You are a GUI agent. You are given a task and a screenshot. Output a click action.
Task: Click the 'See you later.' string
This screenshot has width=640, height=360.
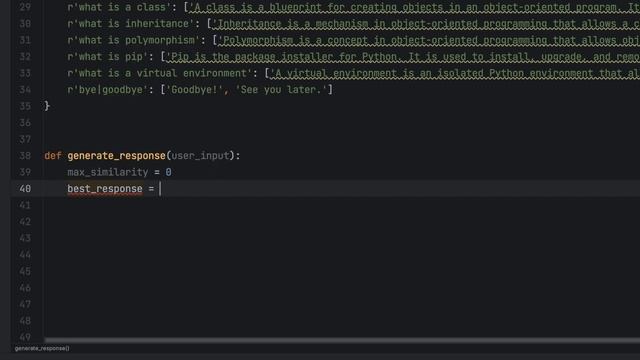tap(281, 90)
